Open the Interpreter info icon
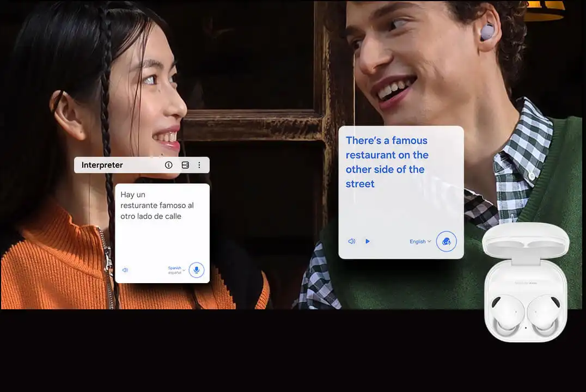The width and height of the screenshot is (586, 392). (169, 165)
